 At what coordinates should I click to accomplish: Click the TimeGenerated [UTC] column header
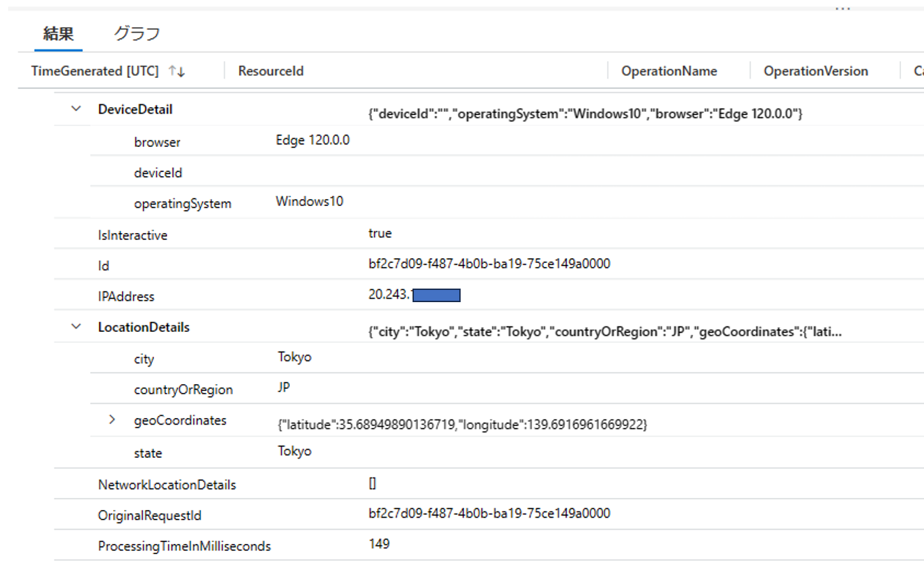pyautogui.click(x=95, y=71)
